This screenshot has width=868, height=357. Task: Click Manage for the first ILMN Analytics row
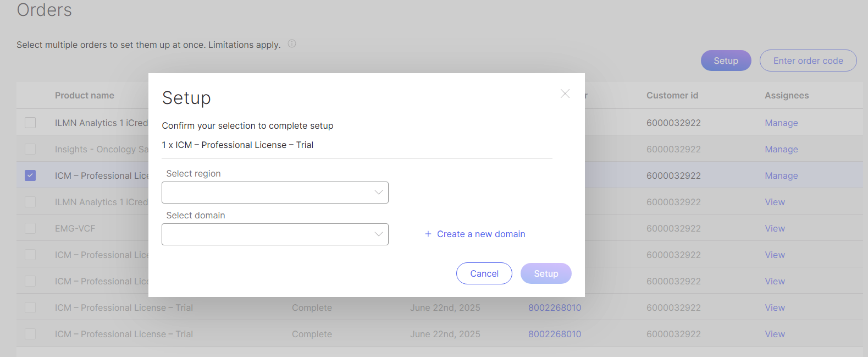[x=781, y=123]
